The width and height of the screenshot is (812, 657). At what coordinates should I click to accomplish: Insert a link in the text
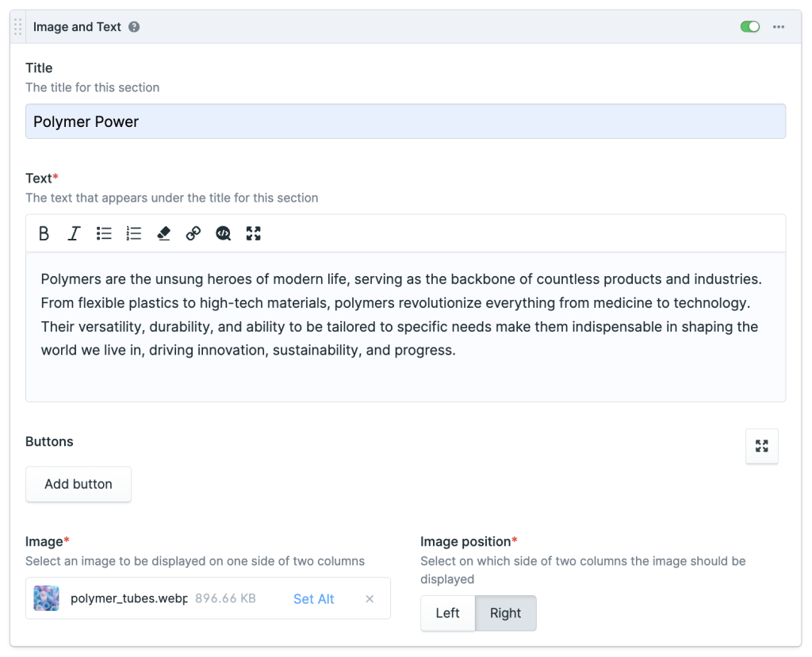coord(193,233)
